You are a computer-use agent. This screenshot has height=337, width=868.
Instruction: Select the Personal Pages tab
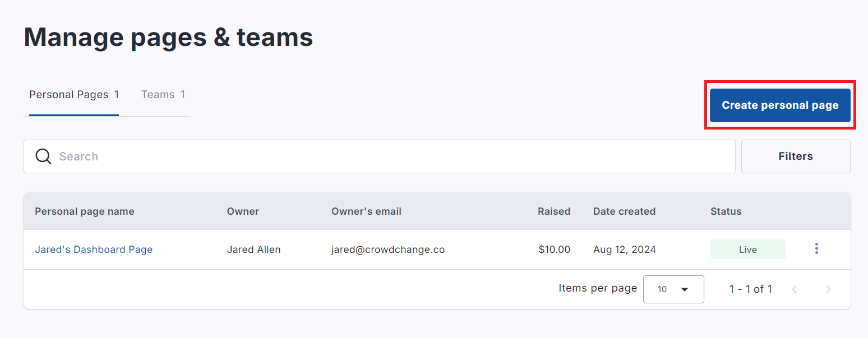(74, 95)
